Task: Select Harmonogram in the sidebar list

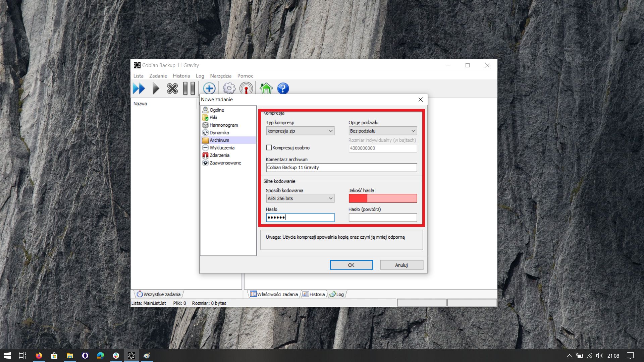Action: coord(223,125)
